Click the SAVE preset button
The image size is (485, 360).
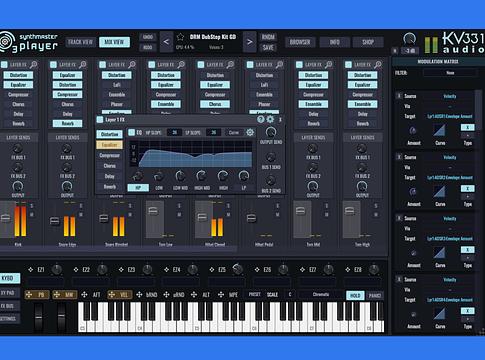point(268,48)
